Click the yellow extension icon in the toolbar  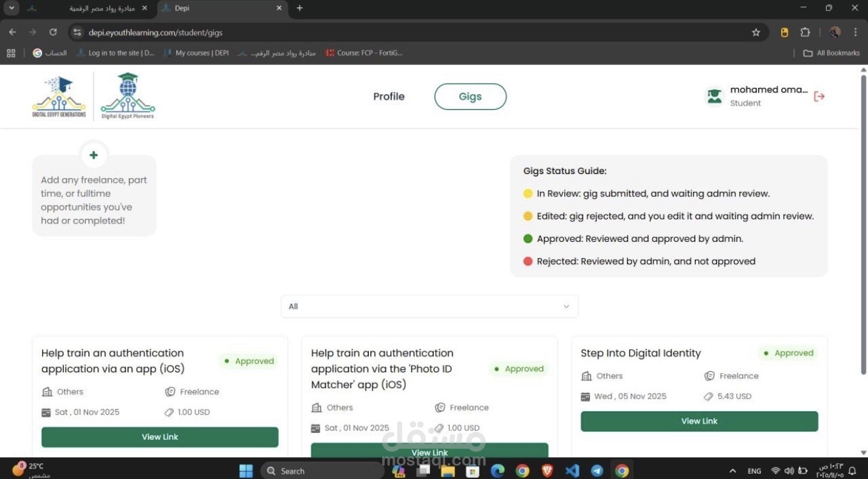[x=784, y=32]
